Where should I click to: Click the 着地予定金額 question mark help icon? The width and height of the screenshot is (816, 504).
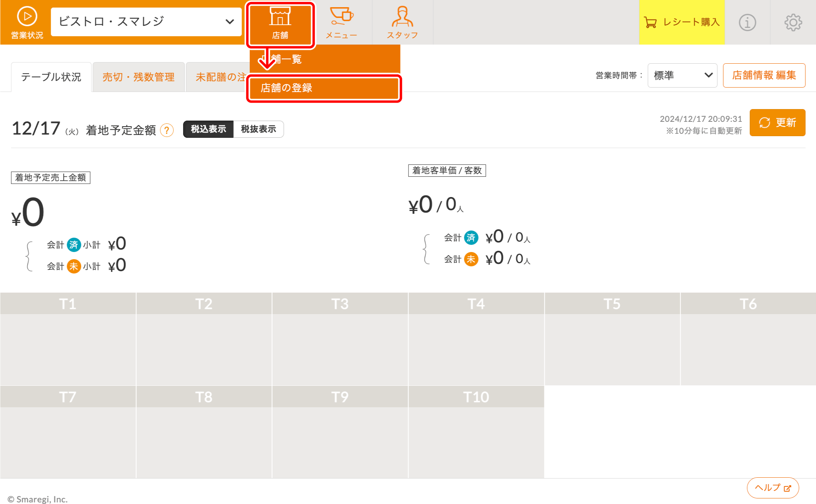coord(167,130)
